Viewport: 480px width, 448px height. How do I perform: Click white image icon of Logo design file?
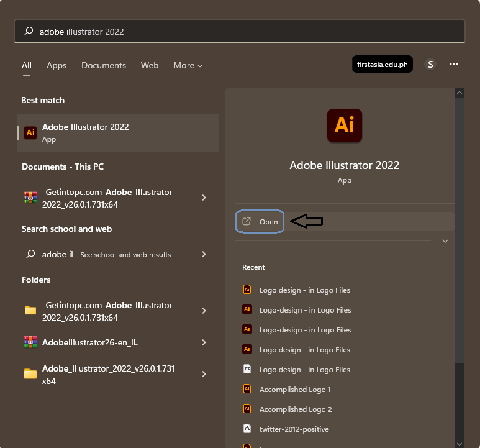[247, 369]
